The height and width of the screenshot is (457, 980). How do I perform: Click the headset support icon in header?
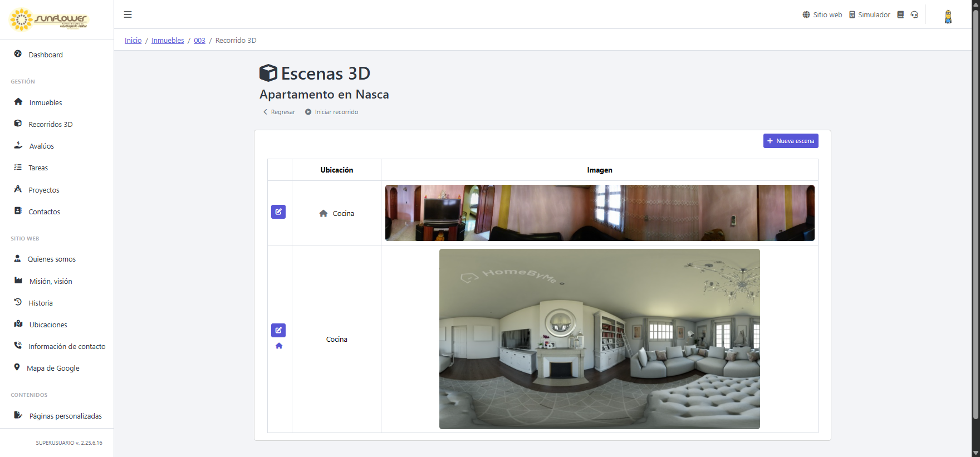point(914,15)
